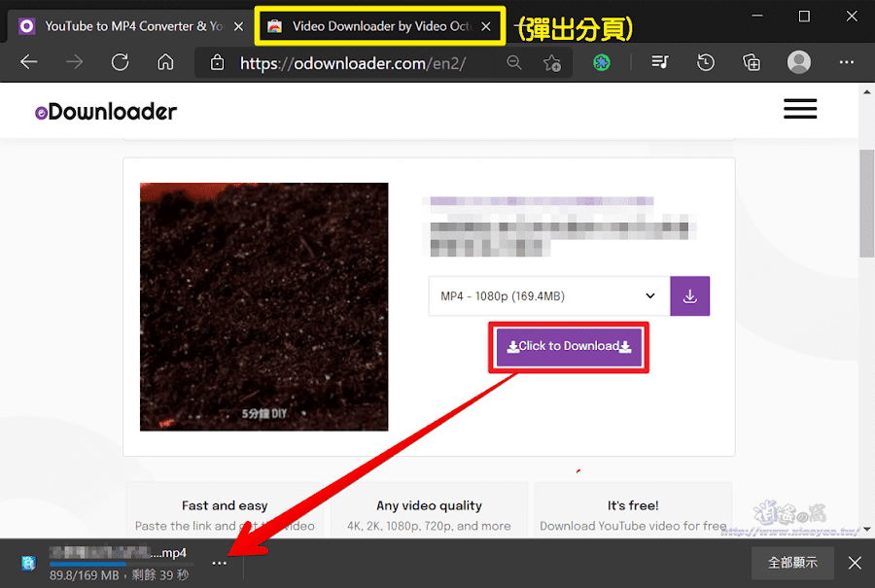Open download item options (three dots)
Viewport: 875px width, 588px height.
point(220,563)
